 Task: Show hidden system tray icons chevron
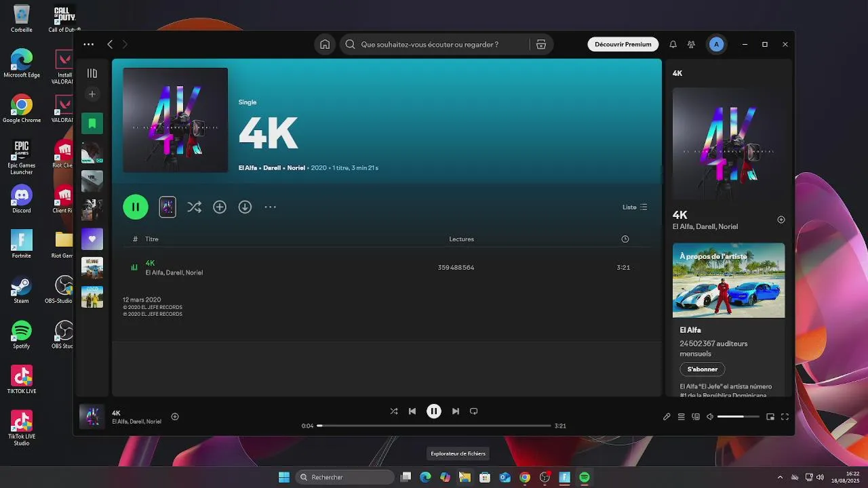click(780, 477)
